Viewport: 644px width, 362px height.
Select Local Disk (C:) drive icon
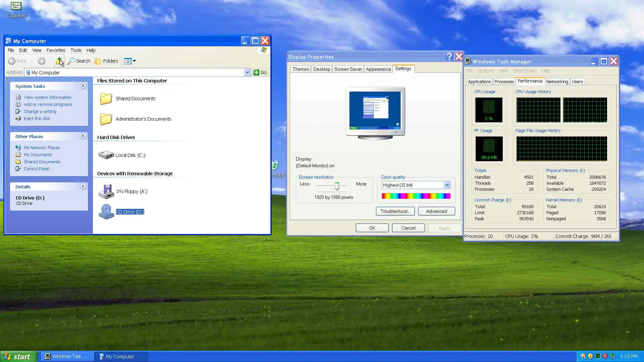click(x=106, y=155)
